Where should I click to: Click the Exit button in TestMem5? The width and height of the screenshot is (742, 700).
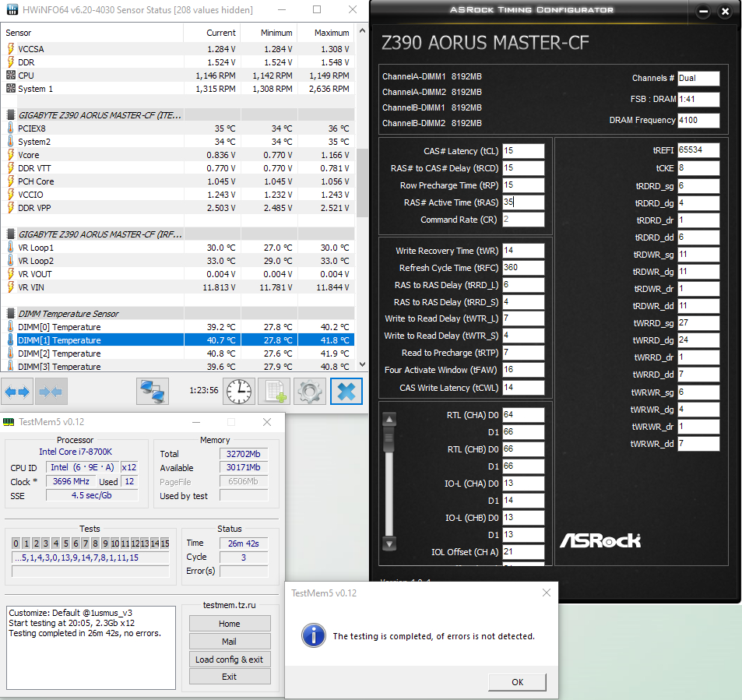pyautogui.click(x=230, y=677)
